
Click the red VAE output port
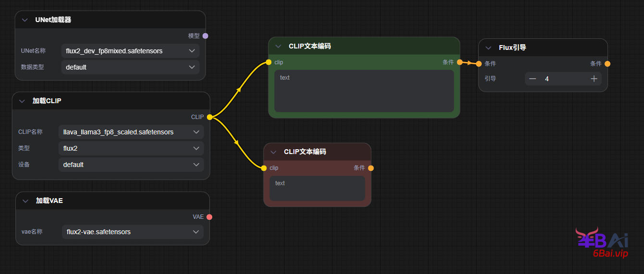point(209,217)
